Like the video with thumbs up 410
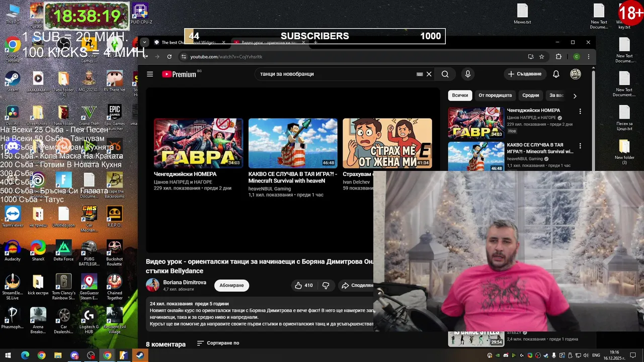The image size is (644, 362). coord(304,285)
